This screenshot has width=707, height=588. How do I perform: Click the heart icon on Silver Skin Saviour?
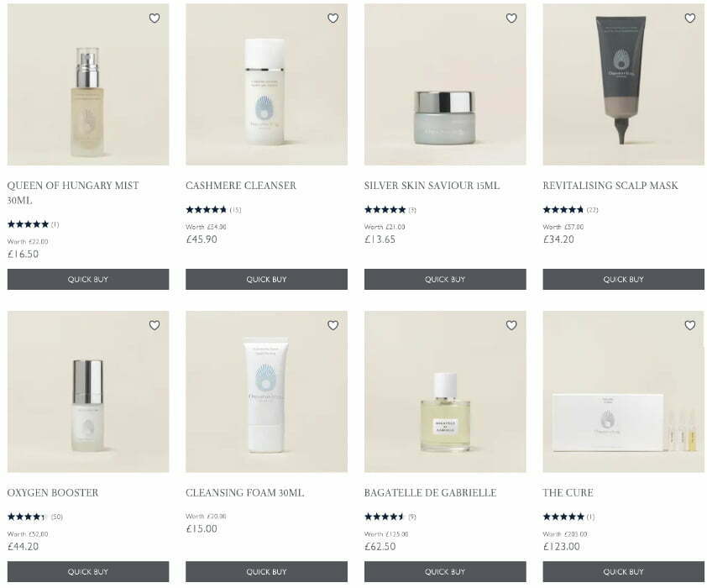click(x=511, y=18)
